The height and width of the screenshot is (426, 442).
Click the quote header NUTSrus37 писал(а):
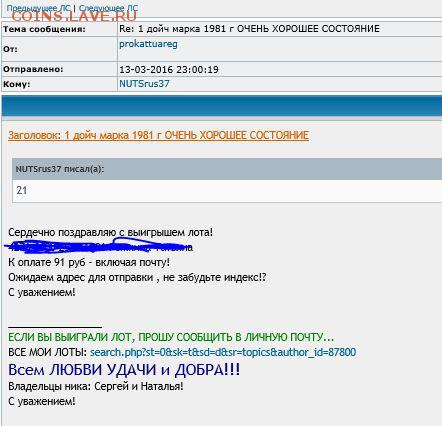(x=60, y=169)
